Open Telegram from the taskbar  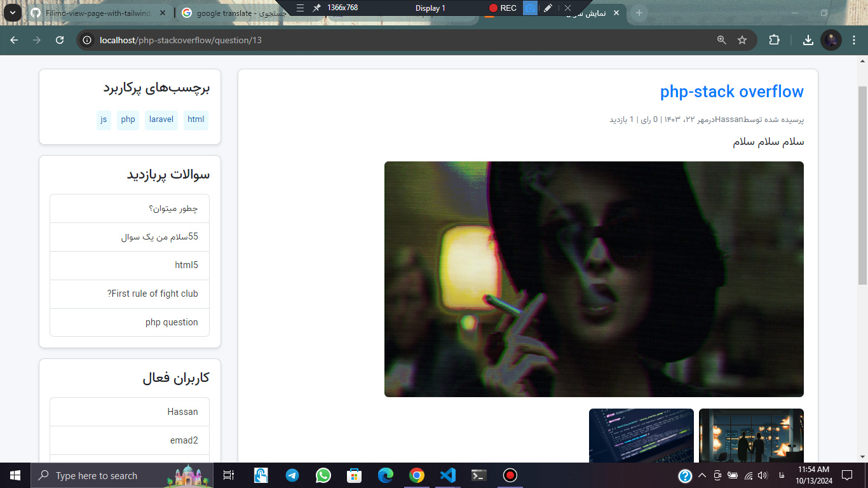292,475
